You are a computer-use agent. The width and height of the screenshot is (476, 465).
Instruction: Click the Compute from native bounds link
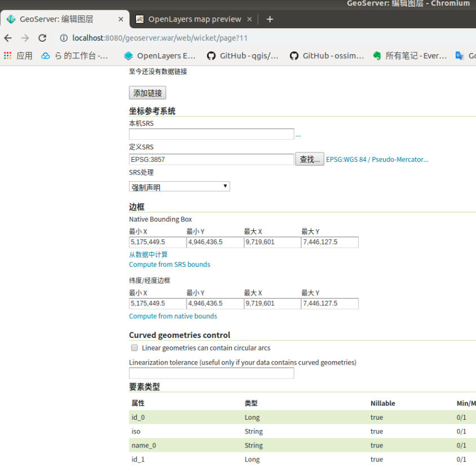pyautogui.click(x=173, y=316)
